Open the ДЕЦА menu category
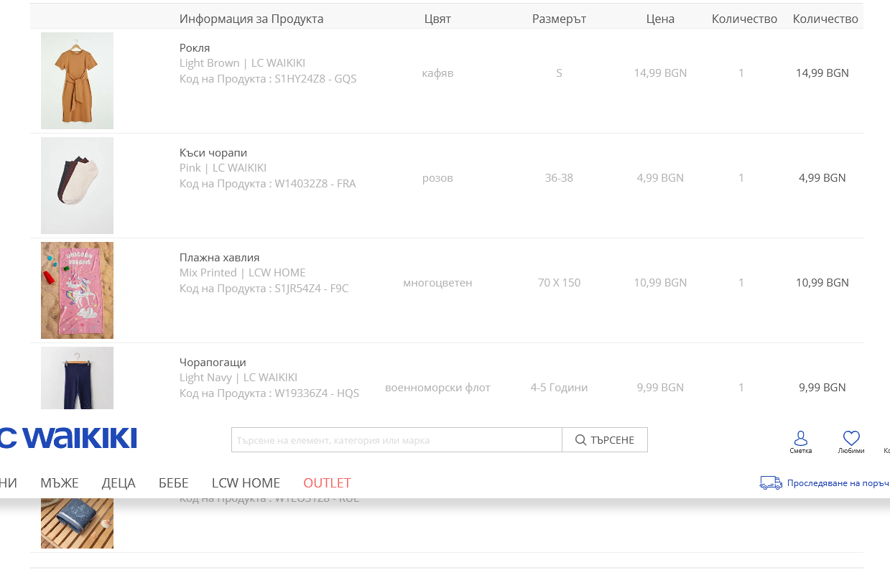This screenshot has width=890, height=588. [119, 483]
